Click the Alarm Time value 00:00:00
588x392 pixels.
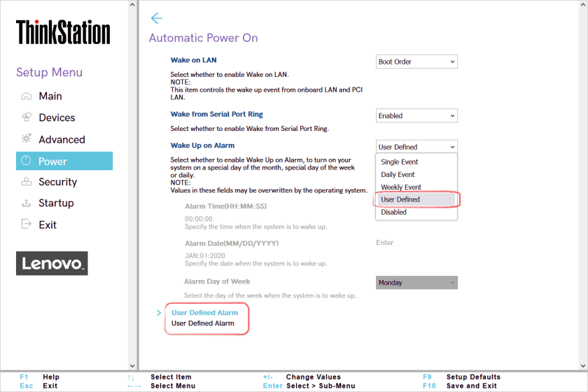(198, 218)
